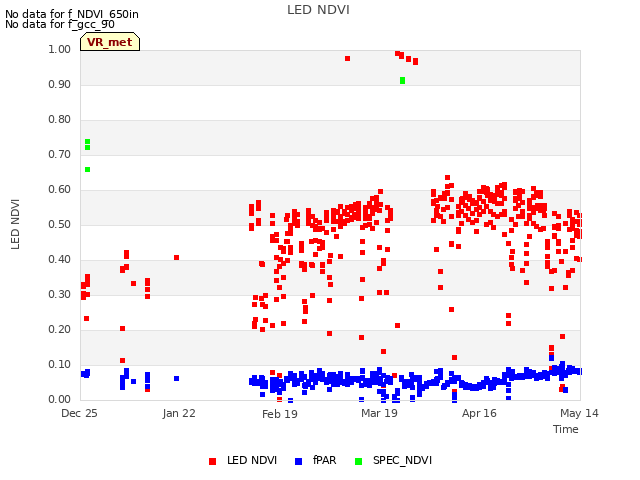Image resolution: width=640 pixels, height=480 pixels.
Task: Click the green SPEC_NDVI point near 0.91
Action: coord(402,80)
